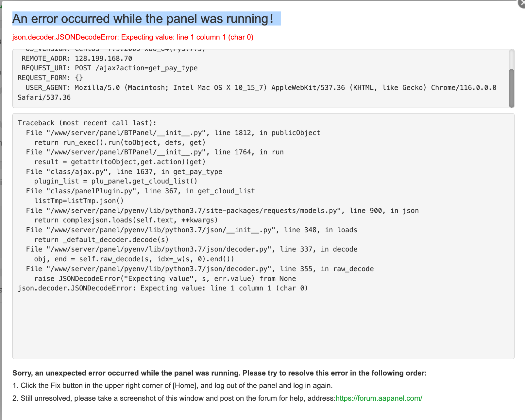Click the highlighted "An error occurred" heading
This screenshot has height=420, width=525.
pyautogui.click(x=143, y=19)
